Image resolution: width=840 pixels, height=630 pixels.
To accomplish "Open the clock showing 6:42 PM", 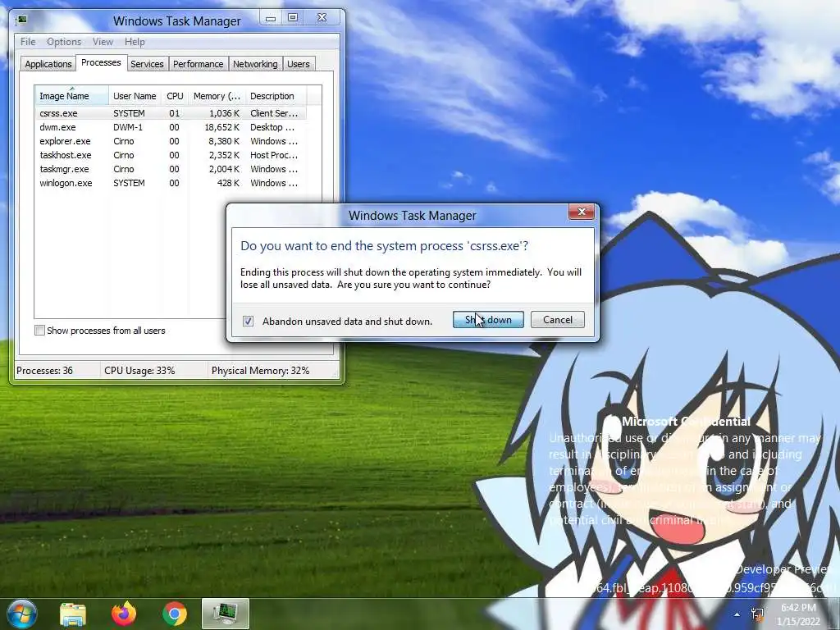I will tap(798, 614).
